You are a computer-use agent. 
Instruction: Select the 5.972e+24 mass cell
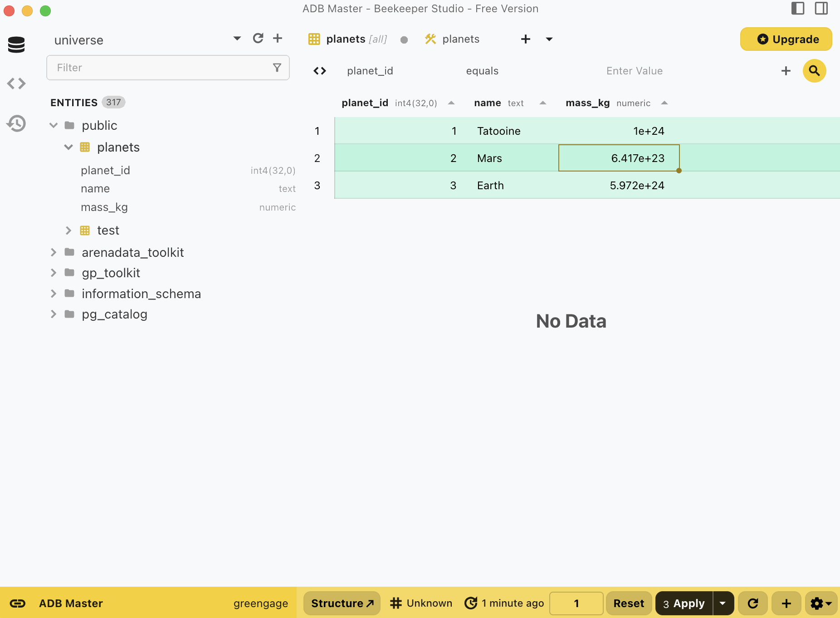tap(619, 185)
